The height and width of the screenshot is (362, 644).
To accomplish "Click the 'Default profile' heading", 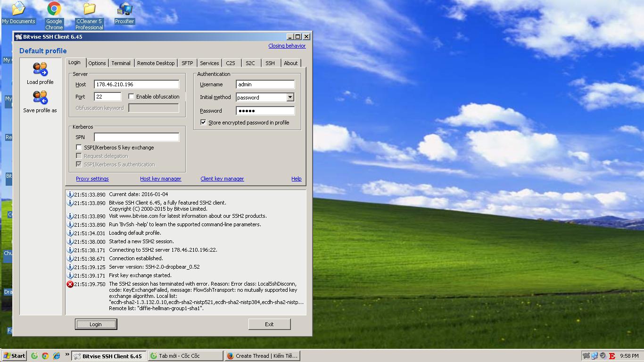I will [43, 51].
